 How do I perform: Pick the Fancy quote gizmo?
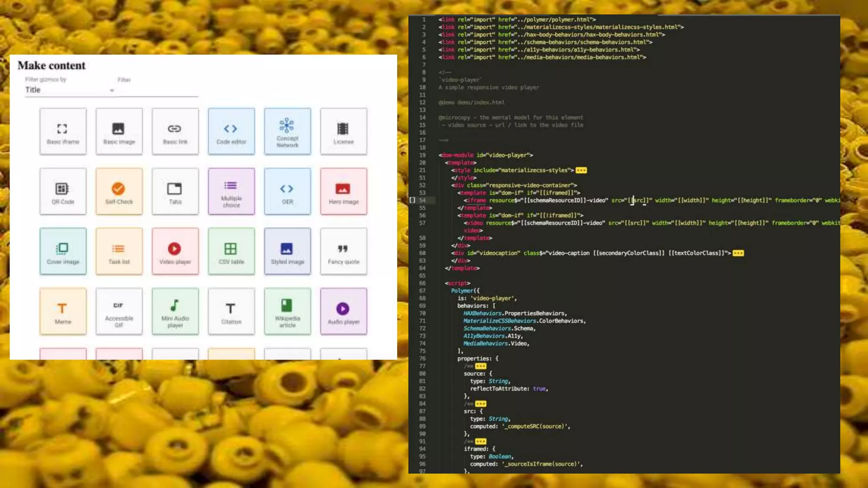(343, 251)
